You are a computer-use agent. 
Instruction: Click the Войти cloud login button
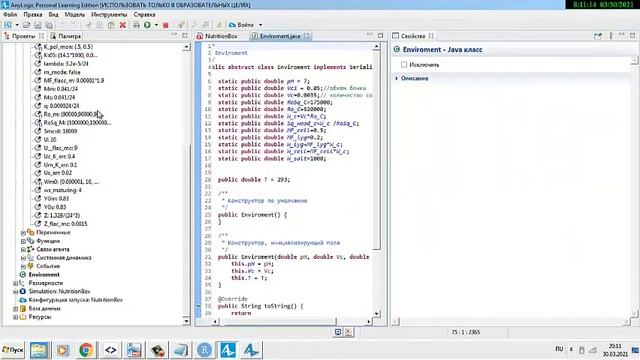click(242, 25)
